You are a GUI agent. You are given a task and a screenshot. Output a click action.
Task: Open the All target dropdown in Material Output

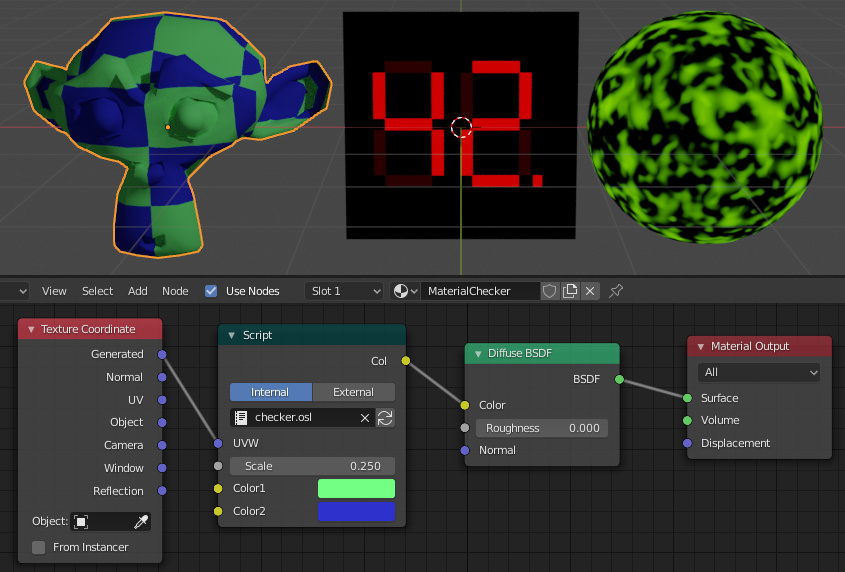coord(759,373)
